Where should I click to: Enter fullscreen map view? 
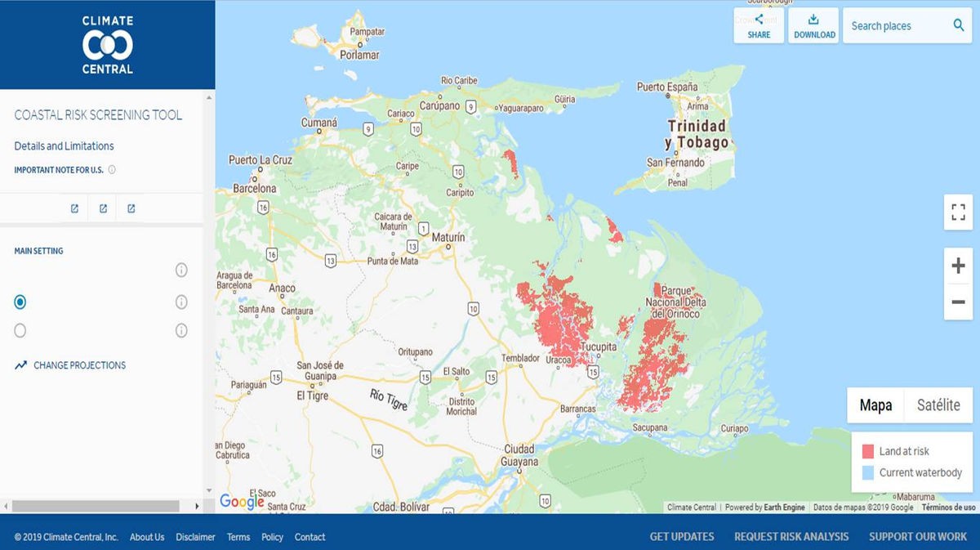[958, 213]
